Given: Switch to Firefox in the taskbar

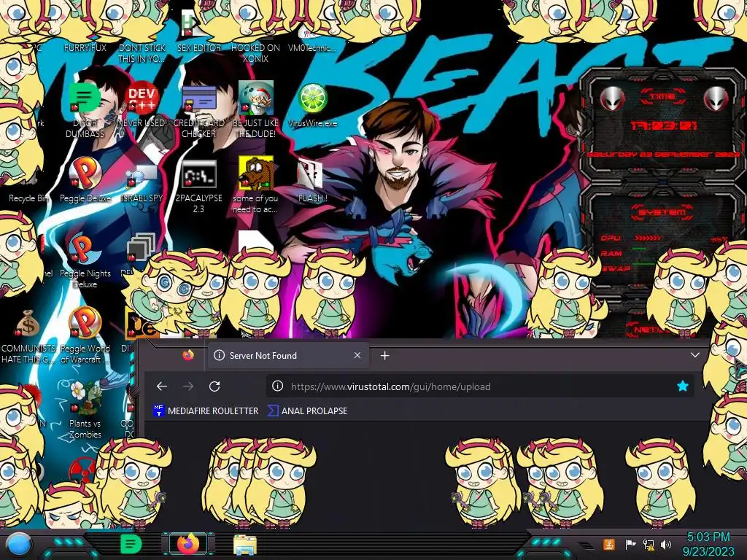Looking at the screenshot, I should tap(187, 544).
